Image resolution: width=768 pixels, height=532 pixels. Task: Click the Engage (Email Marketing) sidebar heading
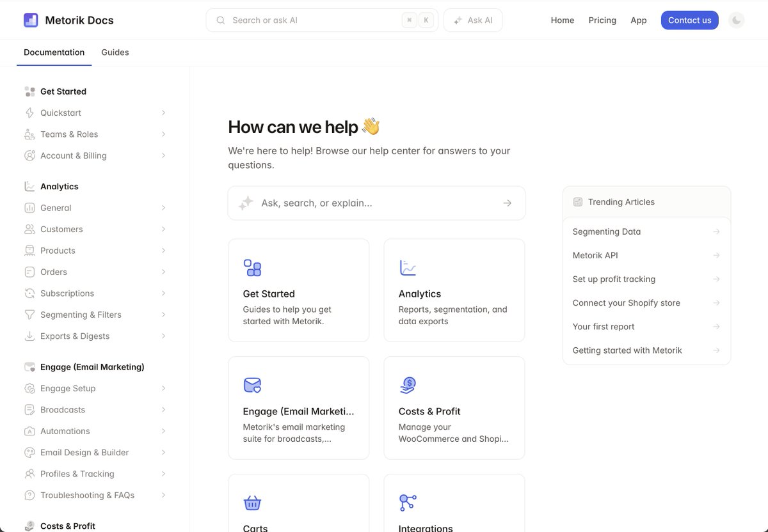point(92,367)
